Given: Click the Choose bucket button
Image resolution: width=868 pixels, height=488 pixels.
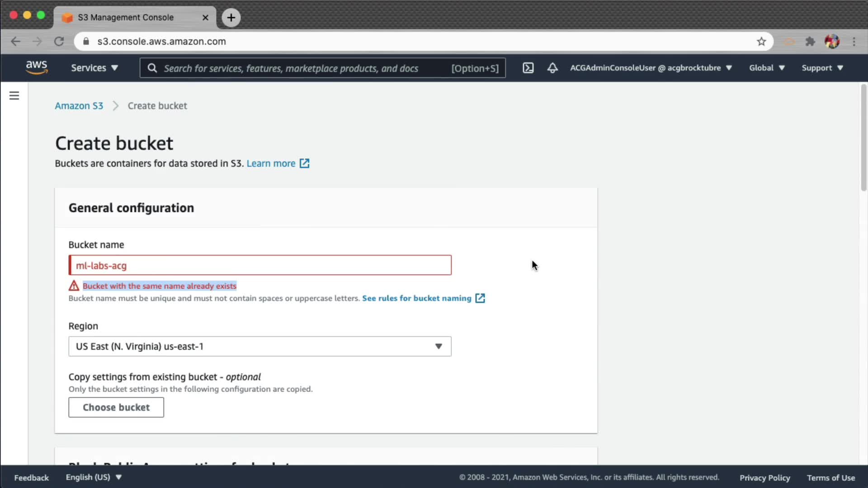Looking at the screenshot, I should click(x=116, y=407).
